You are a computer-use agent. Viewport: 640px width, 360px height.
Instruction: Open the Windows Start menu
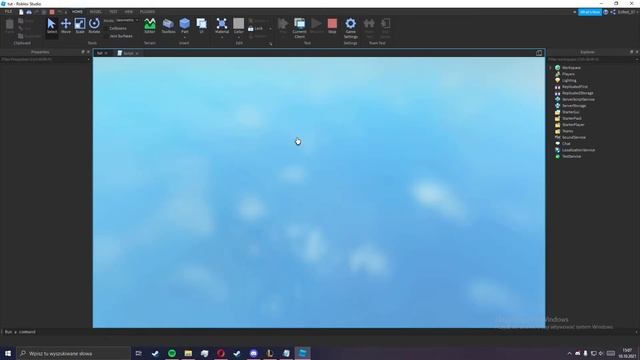[8, 353]
